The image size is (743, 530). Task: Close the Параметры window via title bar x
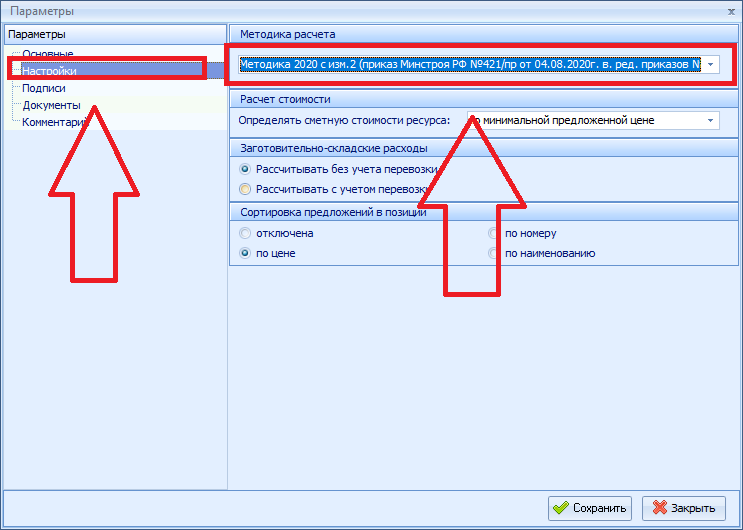pos(732,9)
